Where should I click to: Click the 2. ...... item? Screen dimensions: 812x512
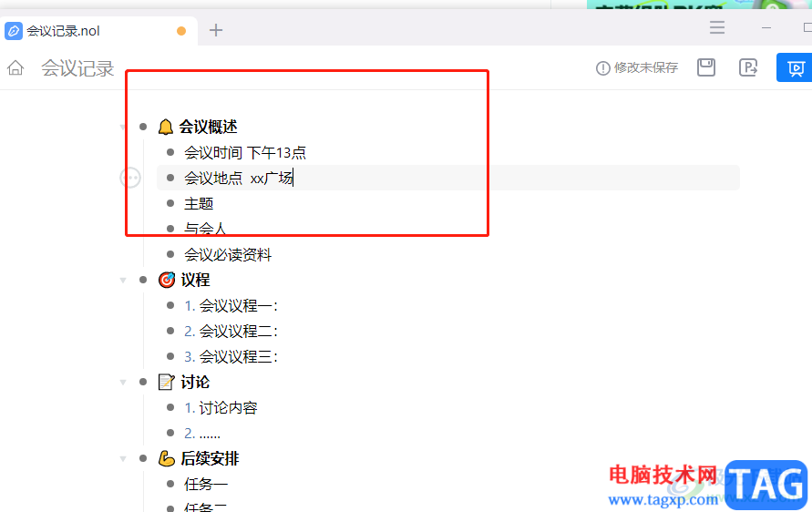(x=202, y=434)
